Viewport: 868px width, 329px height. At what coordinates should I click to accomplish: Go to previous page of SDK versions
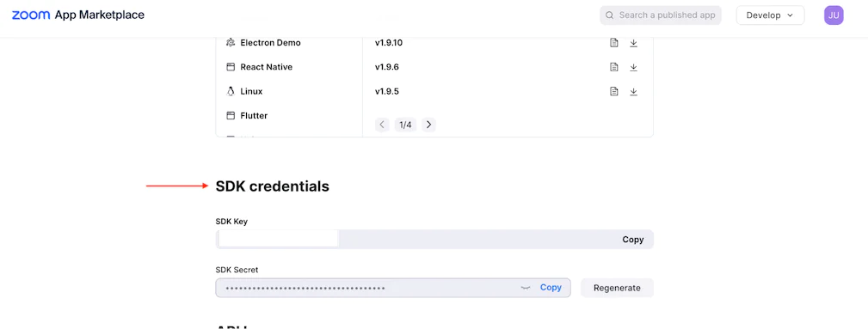click(x=382, y=125)
